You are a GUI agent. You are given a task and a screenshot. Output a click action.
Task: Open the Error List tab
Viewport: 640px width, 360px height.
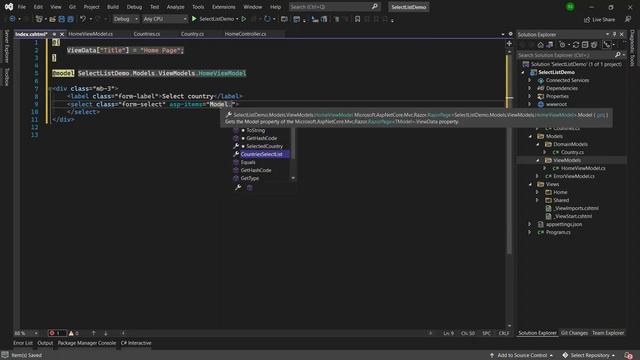click(x=23, y=343)
